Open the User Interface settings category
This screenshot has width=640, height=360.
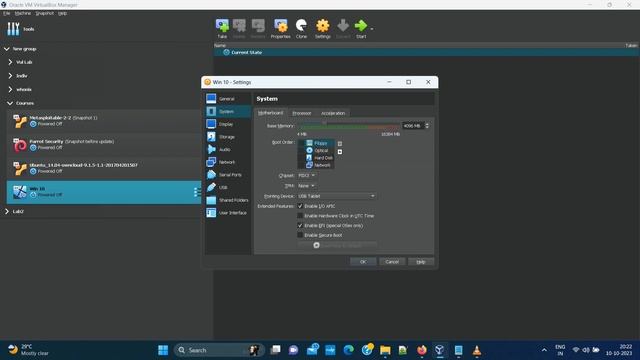click(228, 213)
